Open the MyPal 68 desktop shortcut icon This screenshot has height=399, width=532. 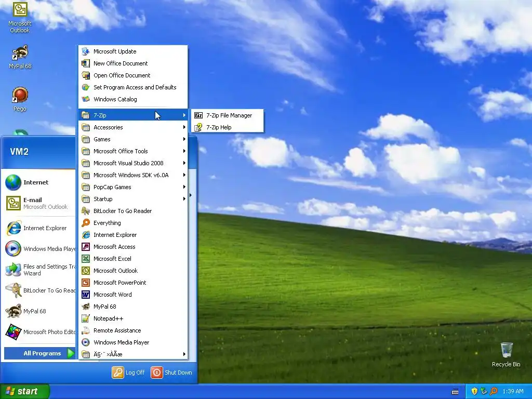click(x=20, y=52)
